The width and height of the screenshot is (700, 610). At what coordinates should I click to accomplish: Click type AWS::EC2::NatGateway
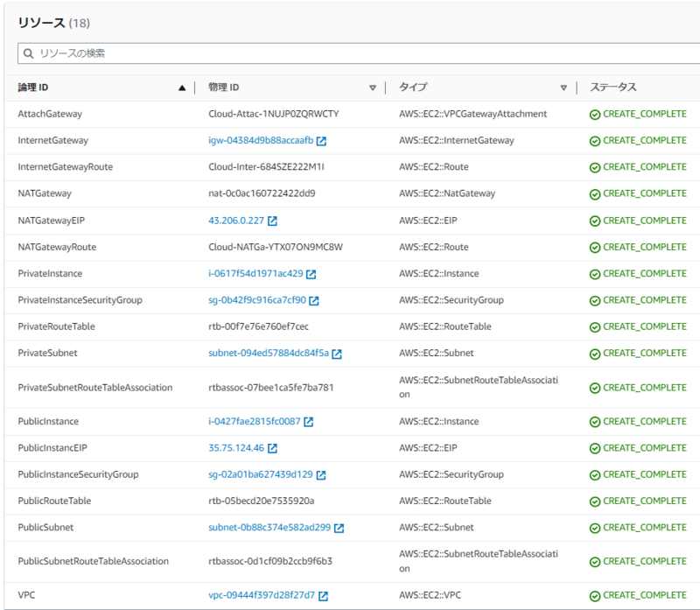(447, 193)
